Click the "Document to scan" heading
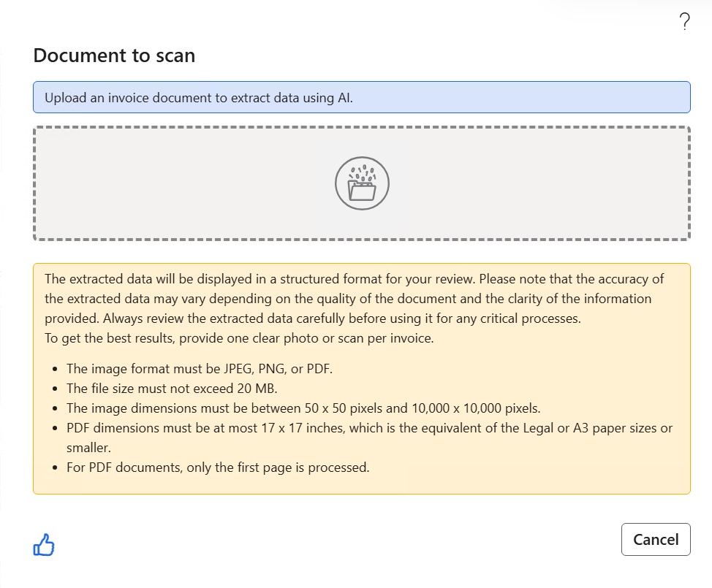Screen dimensions: 712x588 115,56
